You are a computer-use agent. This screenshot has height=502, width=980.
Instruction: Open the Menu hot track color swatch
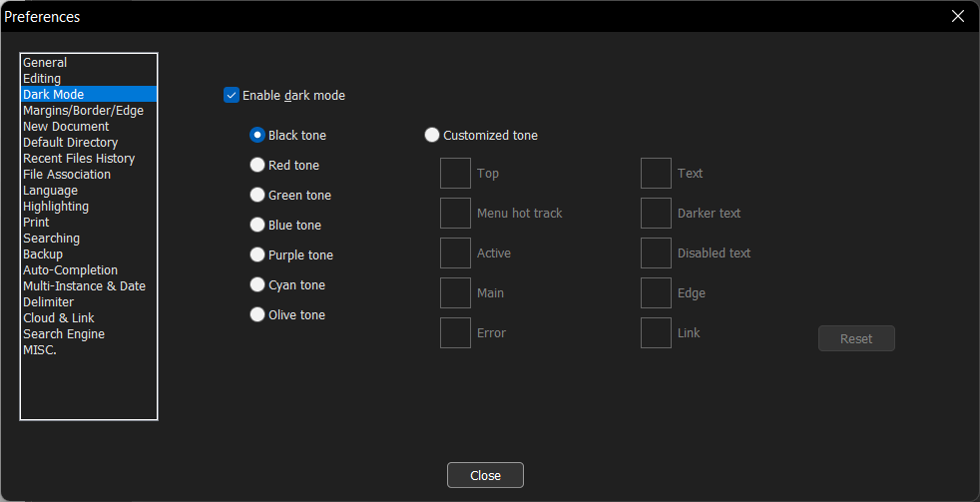click(455, 214)
